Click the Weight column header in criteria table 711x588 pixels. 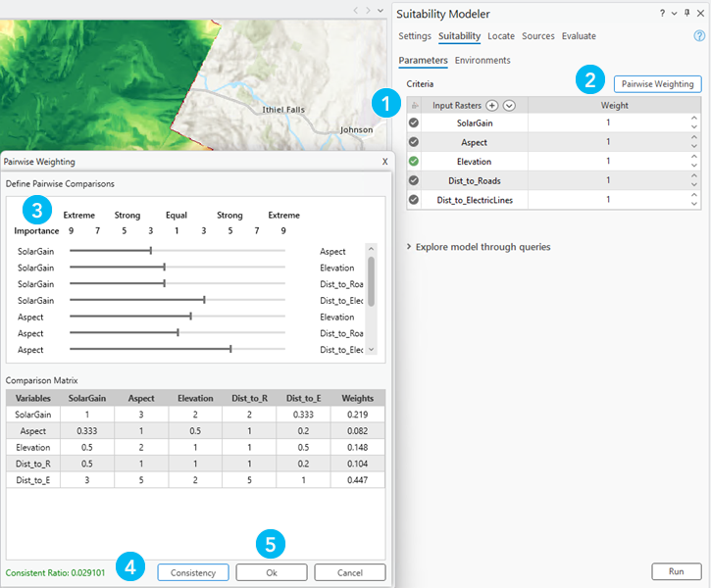point(615,105)
